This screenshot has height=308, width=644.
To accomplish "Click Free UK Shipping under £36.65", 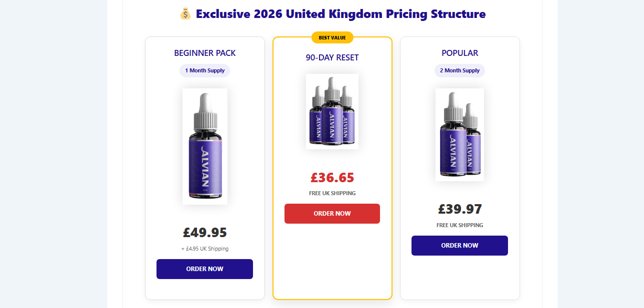I will 332,193.
